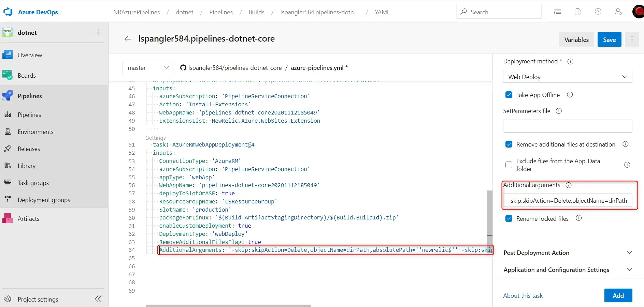Collapse the sidebar with double chevron icon
Image resolution: width=644 pixels, height=307 pixels.
(98, 299)
